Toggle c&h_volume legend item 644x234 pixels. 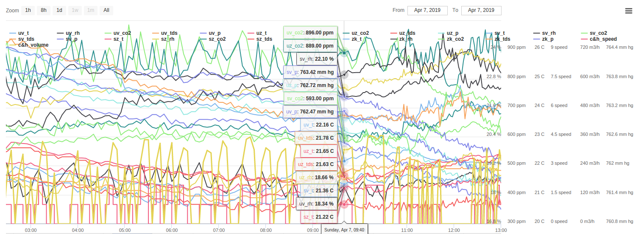point(29,45)
